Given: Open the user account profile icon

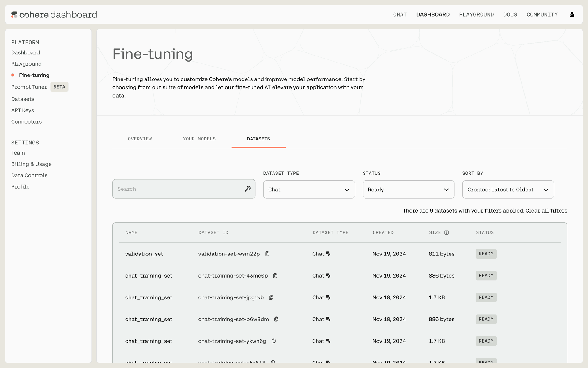Looking at the screenshot, I should coord(572,14).
